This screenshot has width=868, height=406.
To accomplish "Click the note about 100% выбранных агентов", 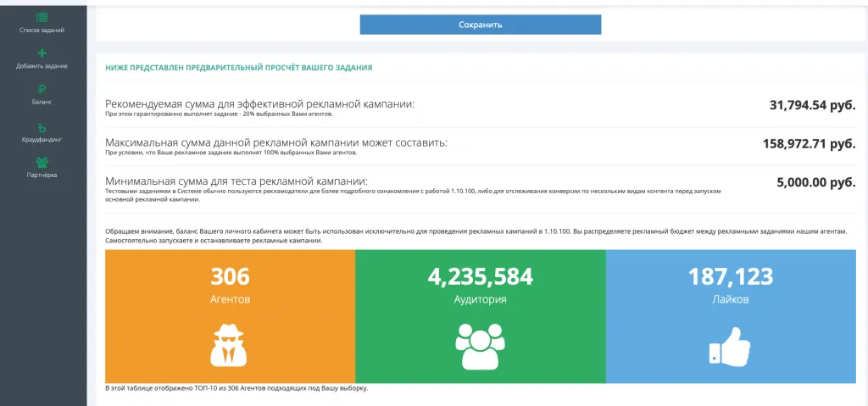I will click(x=231, y=153).
